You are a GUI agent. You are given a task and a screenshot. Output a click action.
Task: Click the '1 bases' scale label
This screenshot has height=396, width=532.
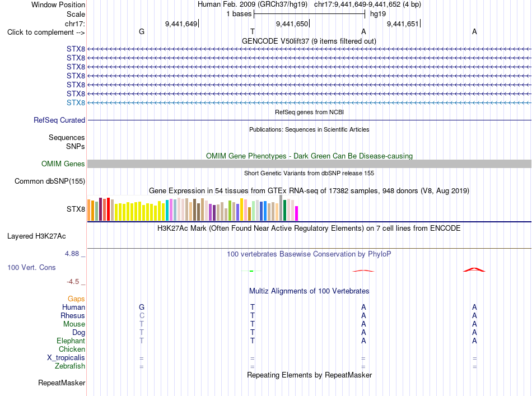click(239, 14)
